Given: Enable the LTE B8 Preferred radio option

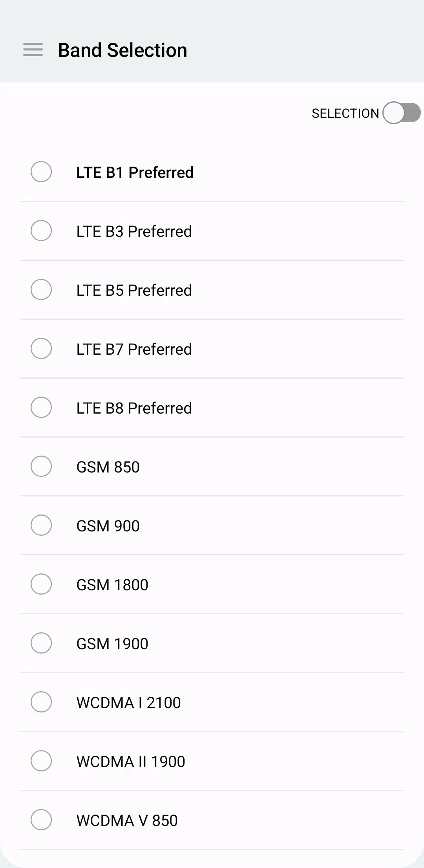Looking at the screenshot, I should [x=41, y=407].
